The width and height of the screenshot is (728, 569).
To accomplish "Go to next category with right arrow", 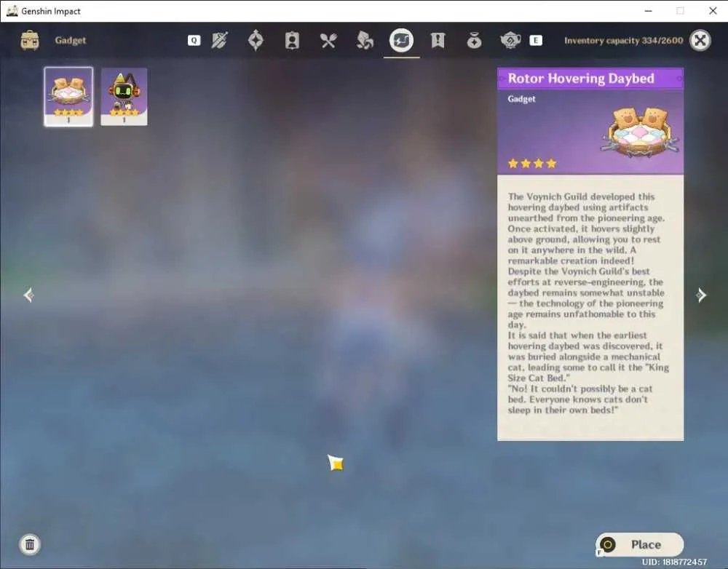I will (x=701, y=295).
